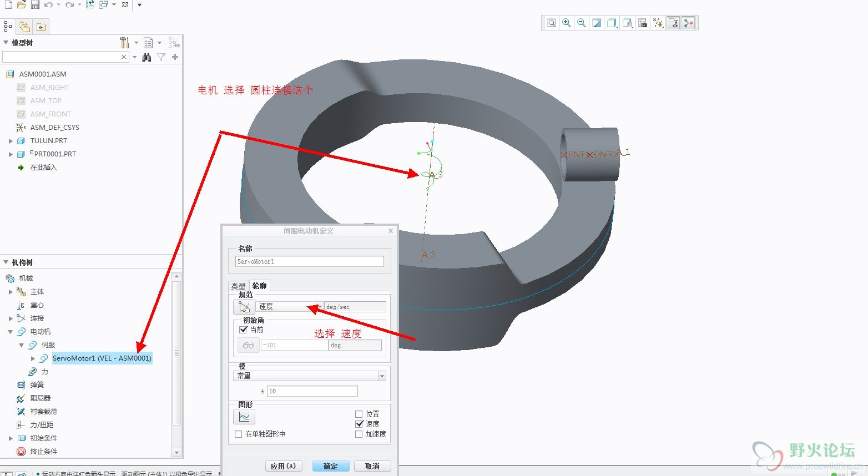Expand the TULUN.PRT tree node
Image resolution: width=868 pixels, height=476 pixels.
(x=11, y=141)
